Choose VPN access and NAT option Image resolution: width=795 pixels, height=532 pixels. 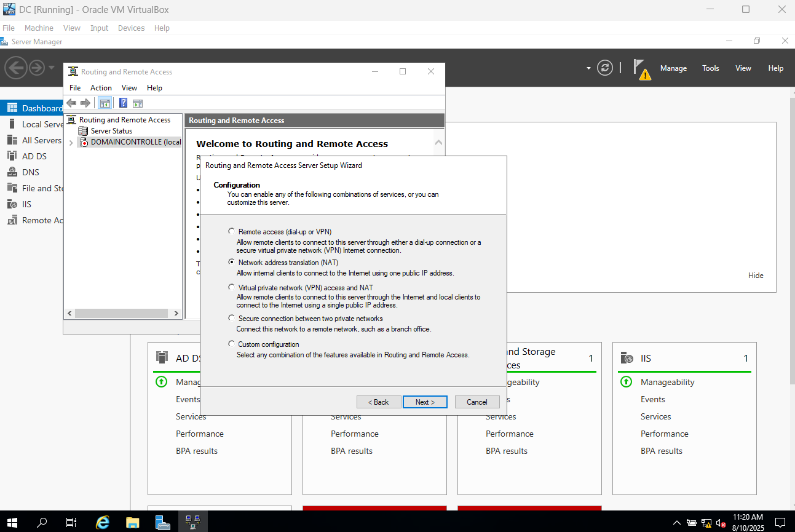(x=231, y=287)
